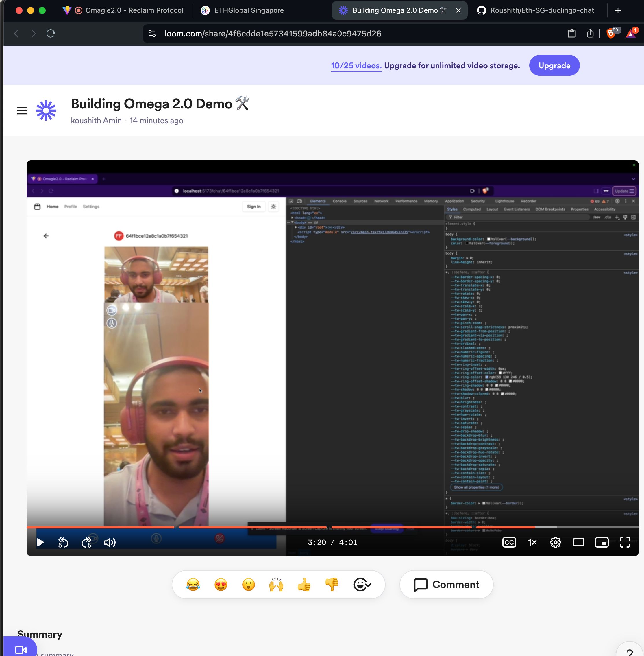Switch to theater mode view
The width and height of the screenshot is (644, 656).
[578, 542]
